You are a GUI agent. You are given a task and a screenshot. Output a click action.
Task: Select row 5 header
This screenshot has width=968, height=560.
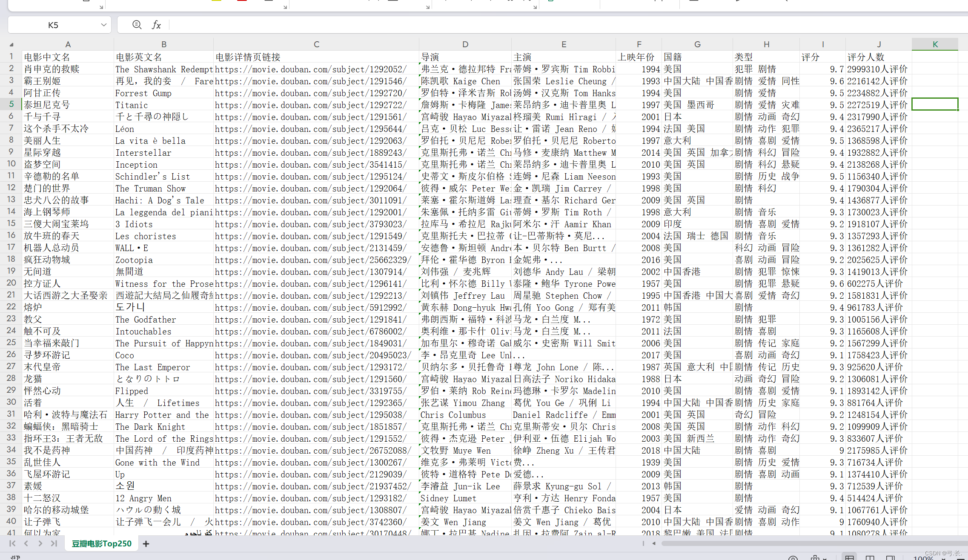coord(11,104)
